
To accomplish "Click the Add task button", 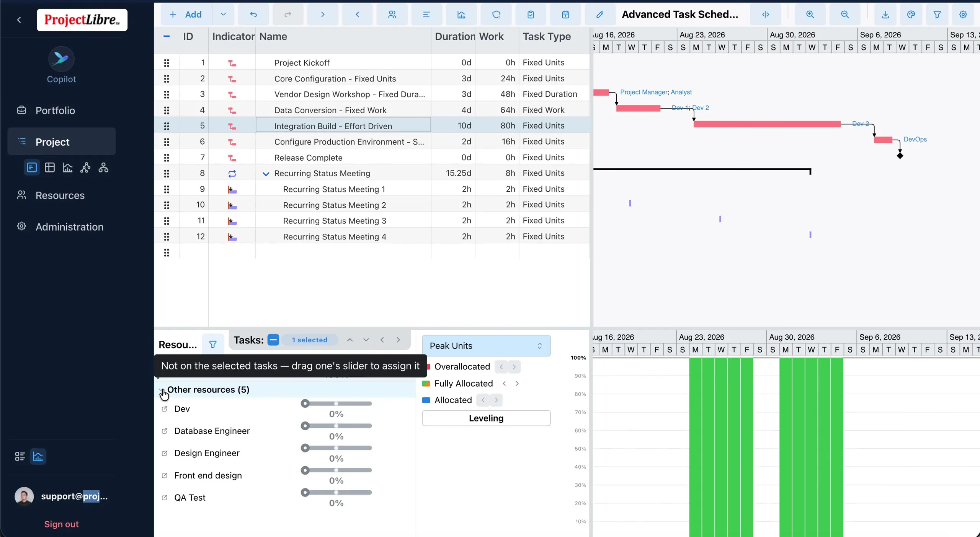I will pos(186,15).
